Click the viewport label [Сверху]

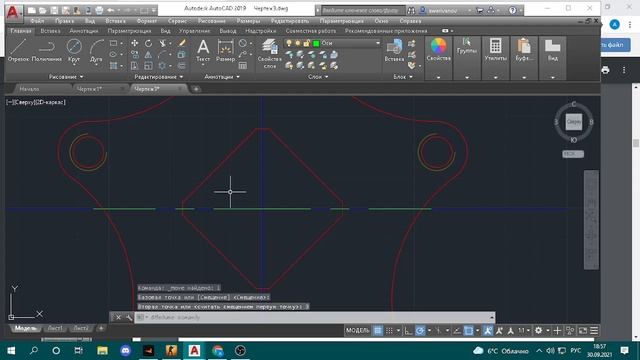coord(23,102)
